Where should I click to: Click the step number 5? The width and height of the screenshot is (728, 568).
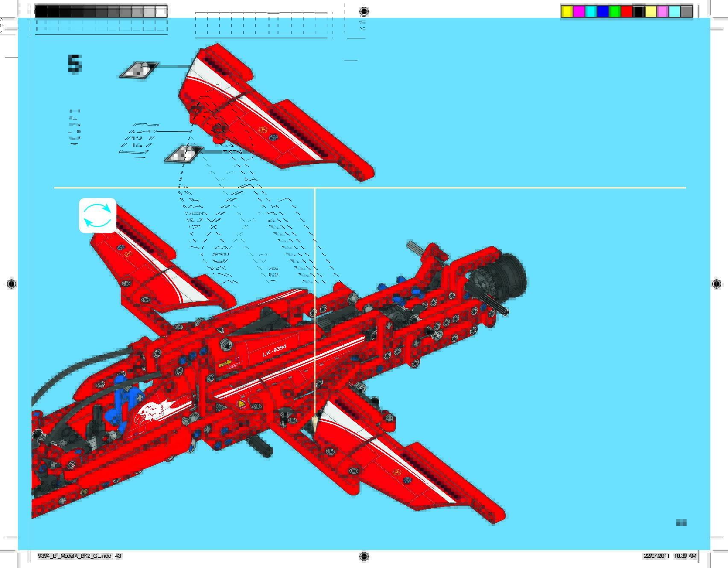75,64
